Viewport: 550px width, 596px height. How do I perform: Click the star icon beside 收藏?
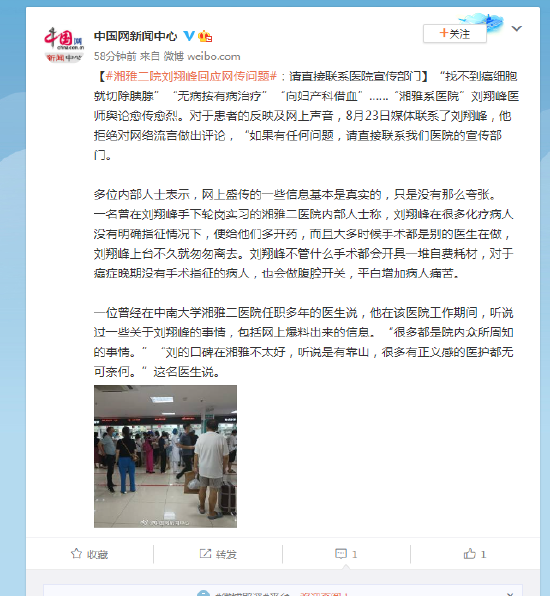(76, 553)
